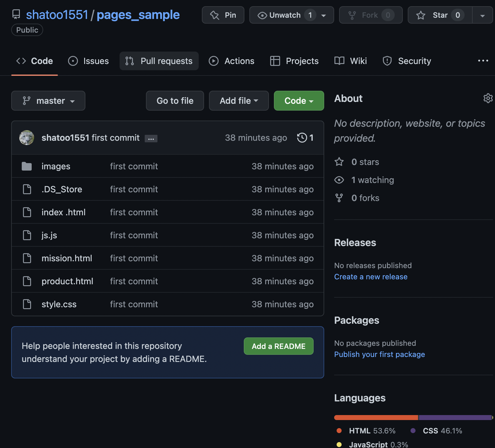The width and height of the screenshot is (495, 448).
Task: Click the eye icon next to 1 watching
Action: tap(339, 180)
